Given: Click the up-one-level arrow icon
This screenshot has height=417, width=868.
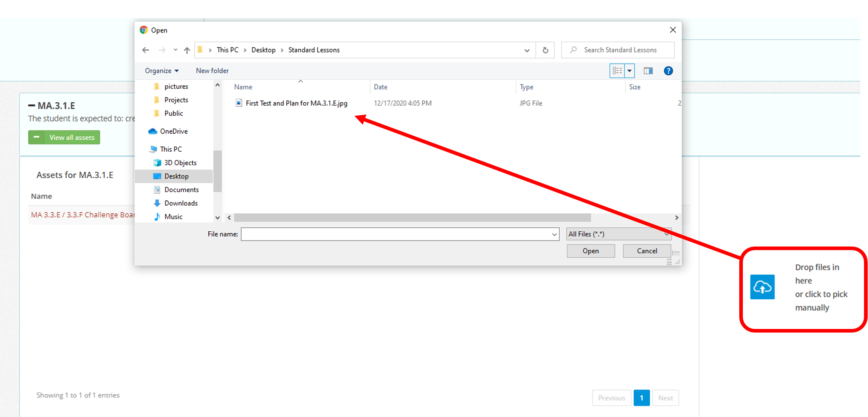Looking at the screenshot, I should (187, 50).
